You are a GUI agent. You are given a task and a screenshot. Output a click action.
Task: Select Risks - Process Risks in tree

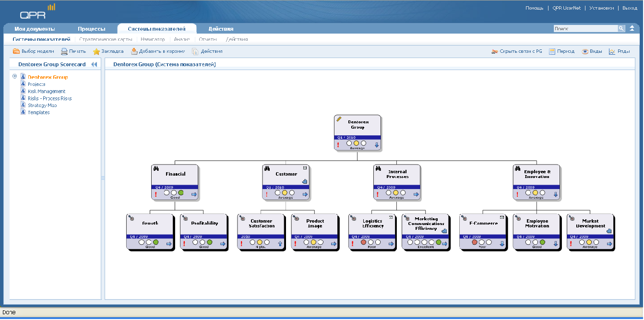(50, 98)
